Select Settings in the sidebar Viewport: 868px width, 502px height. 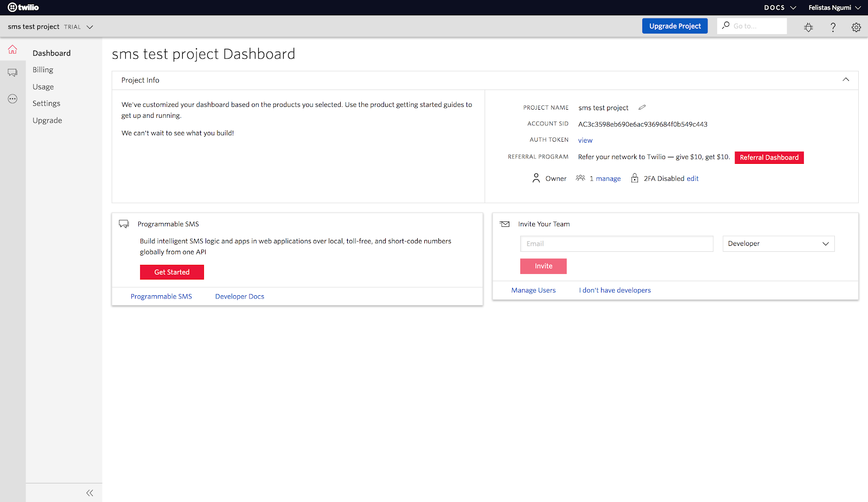click(46, 104)
